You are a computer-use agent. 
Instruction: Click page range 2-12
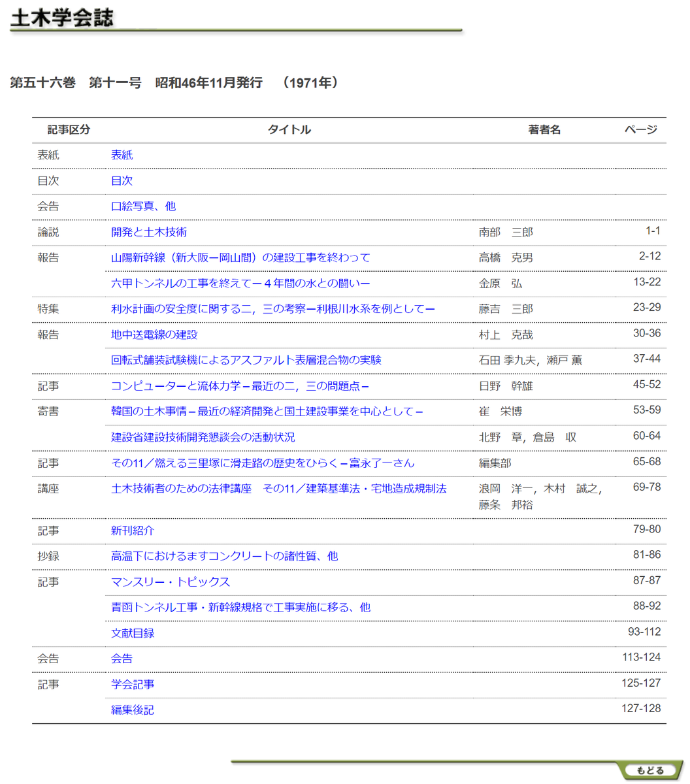pyautogui.click(x=649, y=256)
